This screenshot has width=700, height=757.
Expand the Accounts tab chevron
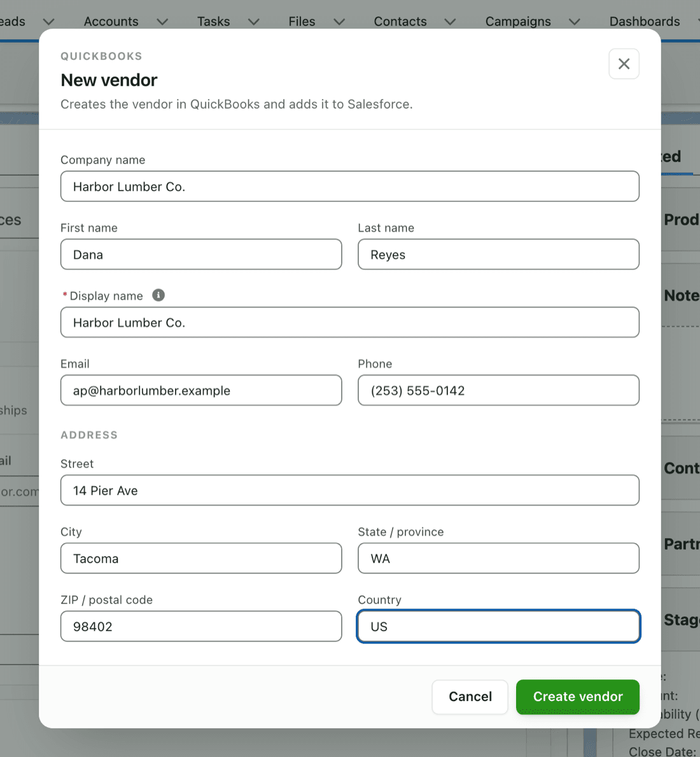tap(162, 22)
